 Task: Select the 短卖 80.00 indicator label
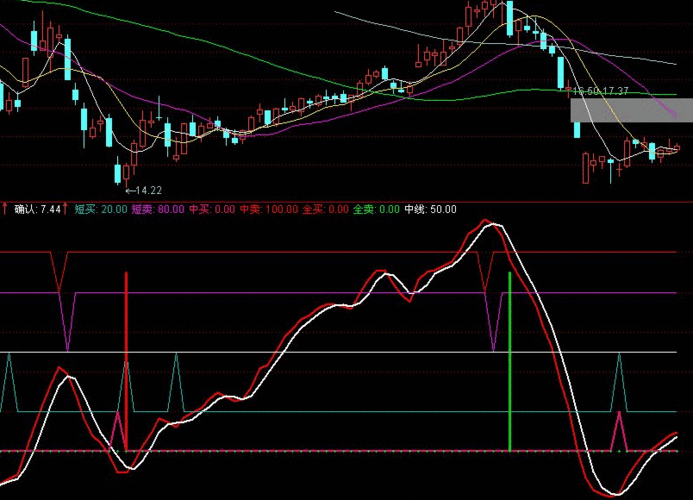click(x=158, y=209)
